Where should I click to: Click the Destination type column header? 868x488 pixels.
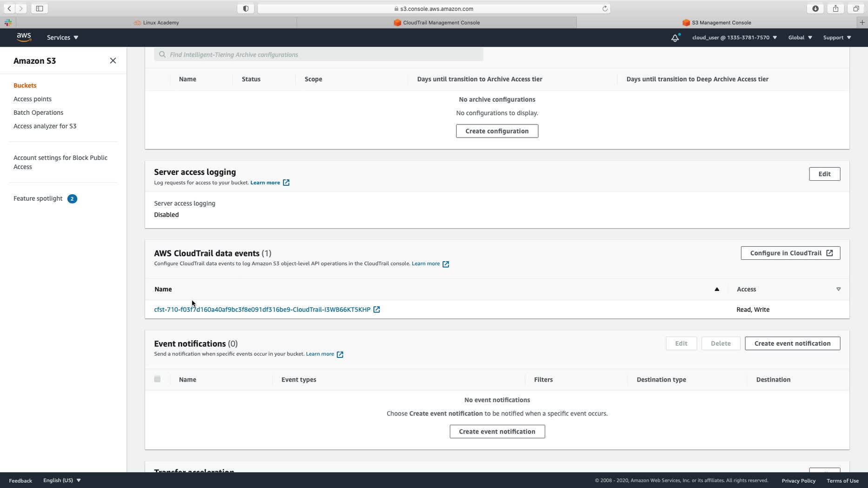pyautogui.click(x=661, y=380)
